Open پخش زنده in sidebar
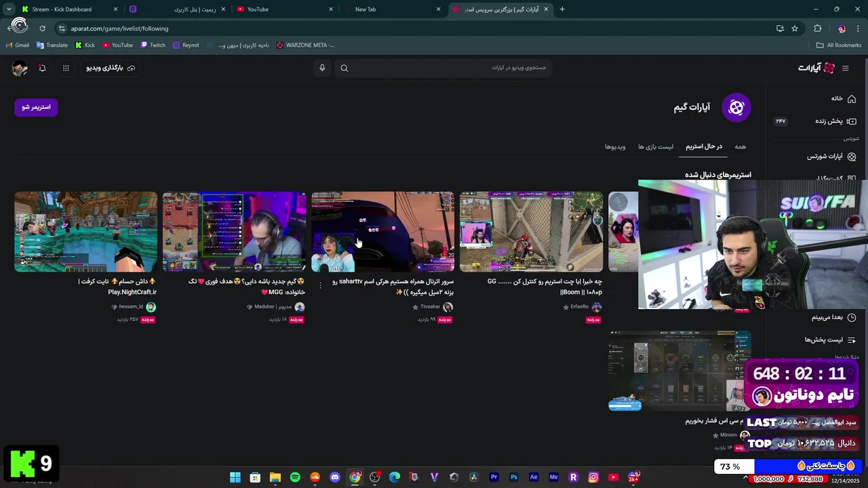The width and height of the screenshot is (868, 488). click(x=835, y=121)
